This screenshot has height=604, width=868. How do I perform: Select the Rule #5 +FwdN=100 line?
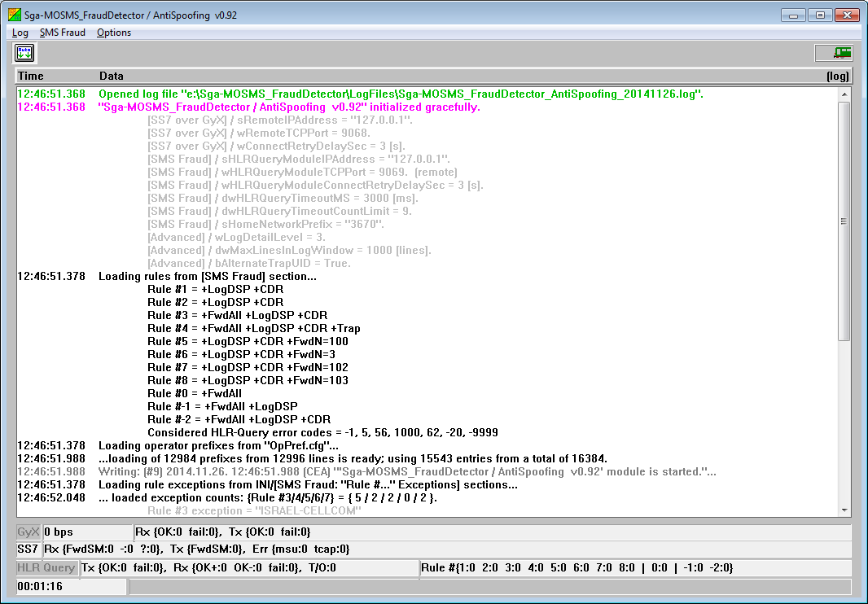click(x=248, y=341)
